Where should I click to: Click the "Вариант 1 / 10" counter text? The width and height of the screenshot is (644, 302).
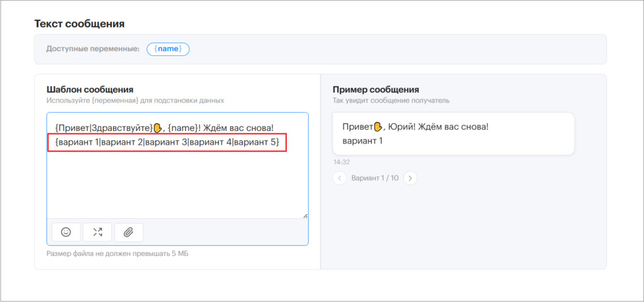(x=375, y=178)
